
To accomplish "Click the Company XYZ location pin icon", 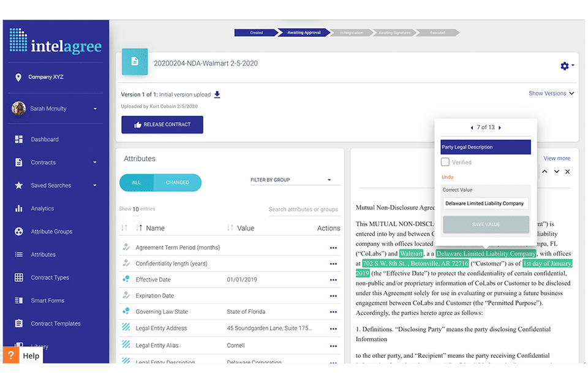I will [x=18, y=77].
